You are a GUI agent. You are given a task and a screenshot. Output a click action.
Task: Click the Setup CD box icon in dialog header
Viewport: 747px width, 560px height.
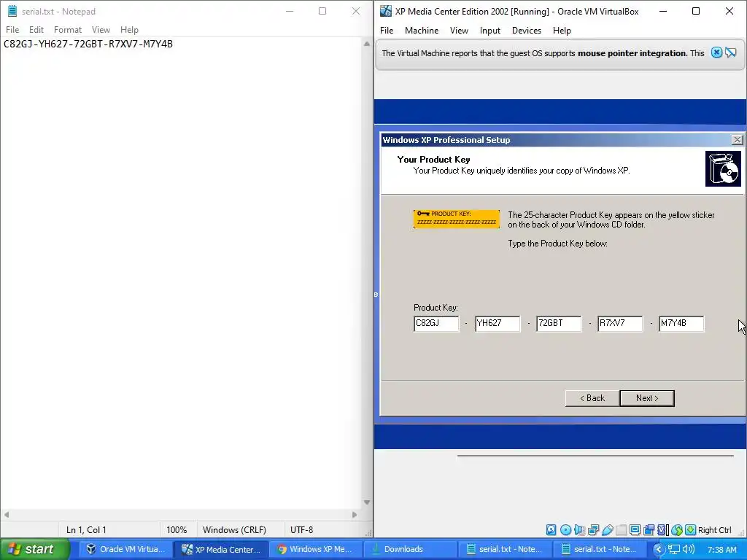723,168
